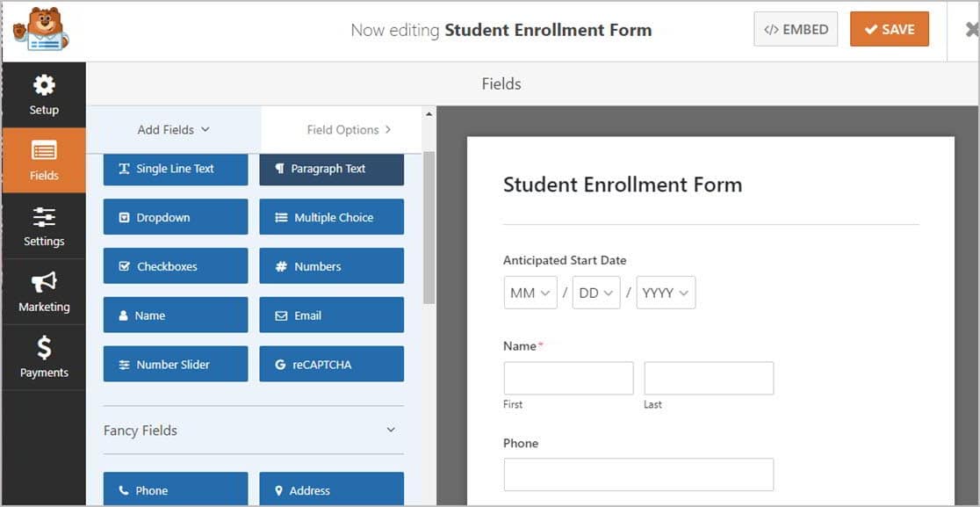Add a Checkboxes field
The width and height of the screenshot is (980, 507).
(175, 266)
